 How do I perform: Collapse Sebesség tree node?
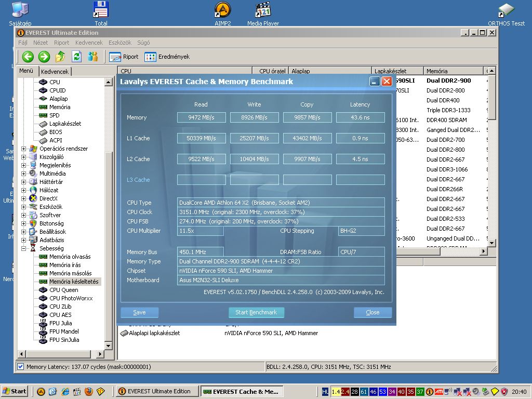coord(23,248)
